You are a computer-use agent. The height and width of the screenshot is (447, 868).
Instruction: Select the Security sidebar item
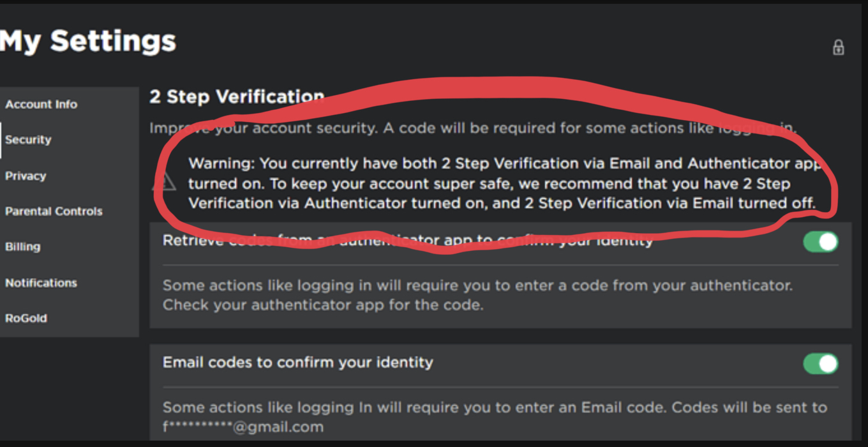[x=28, y=140]
